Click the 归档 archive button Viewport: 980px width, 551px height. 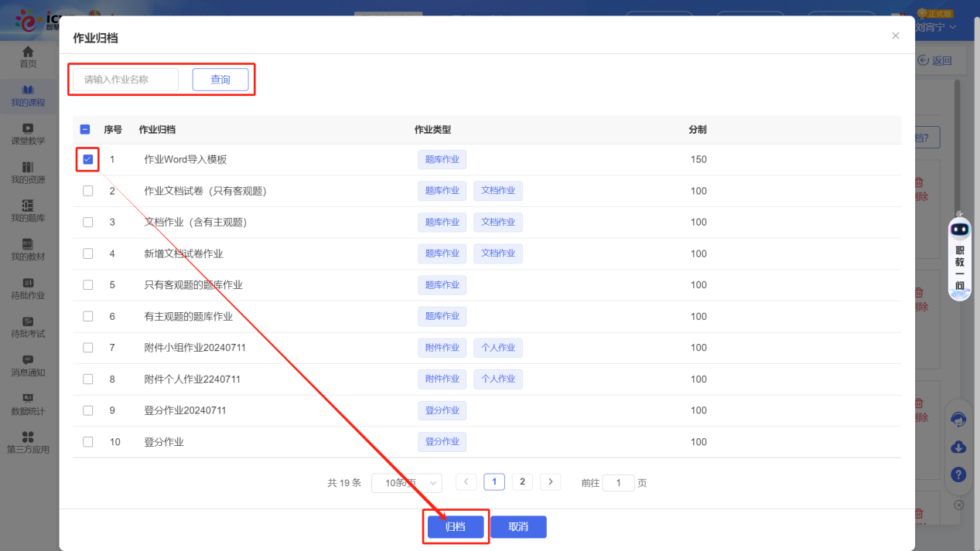(x=456, y=527)
